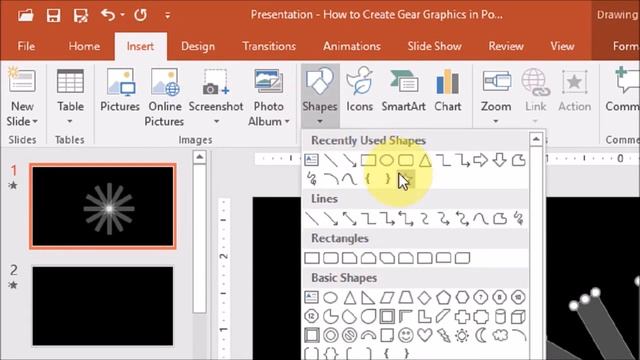Choose the Pie shape
640x360 pixels.
click(331, 316)
